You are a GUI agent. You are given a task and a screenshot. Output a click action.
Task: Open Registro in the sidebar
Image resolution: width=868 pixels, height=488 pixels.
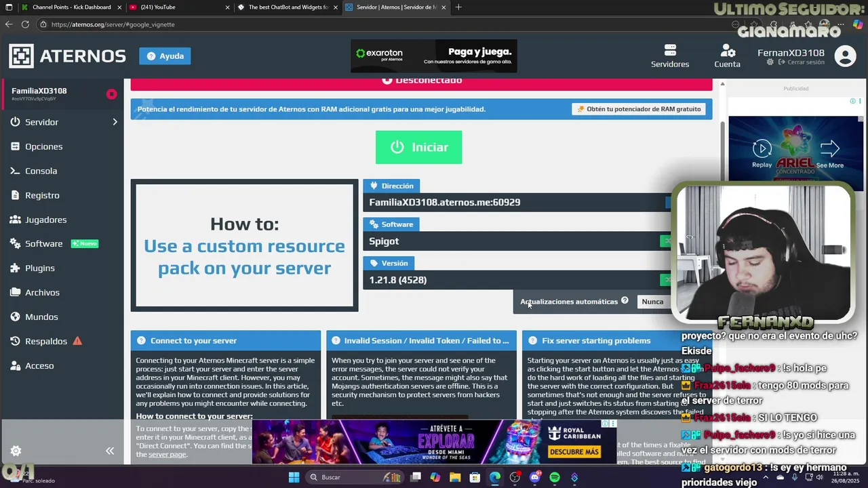pyautogui.click(x=42, y=195)
